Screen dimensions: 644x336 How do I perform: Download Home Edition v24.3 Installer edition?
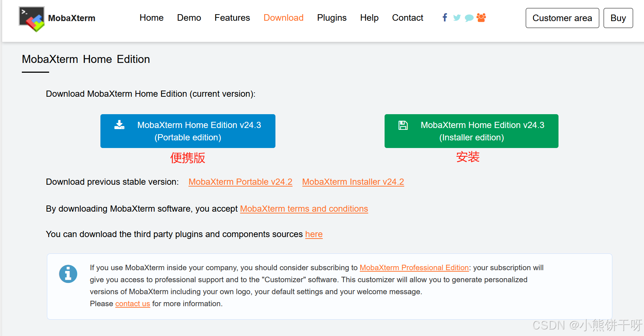coord(471,131)
